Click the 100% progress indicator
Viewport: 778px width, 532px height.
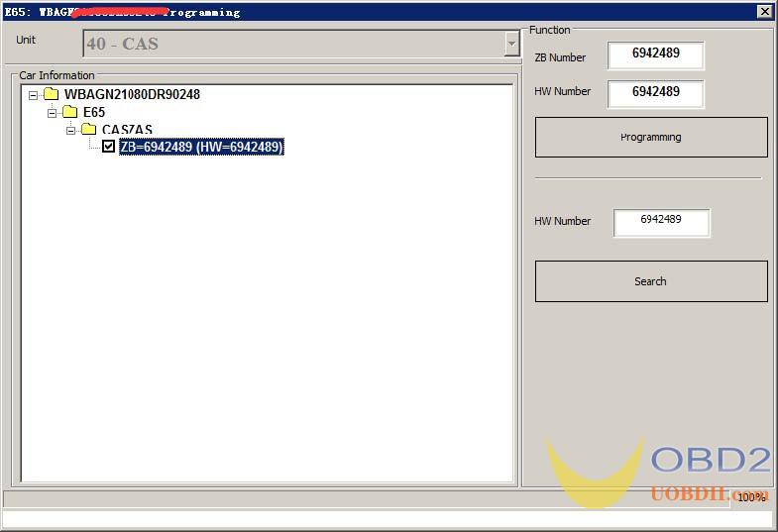(x=750, y=497)
